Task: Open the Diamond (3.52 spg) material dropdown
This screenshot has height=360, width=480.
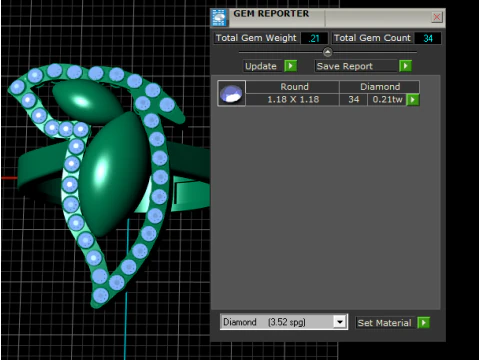Action: (x=340, y=322)
